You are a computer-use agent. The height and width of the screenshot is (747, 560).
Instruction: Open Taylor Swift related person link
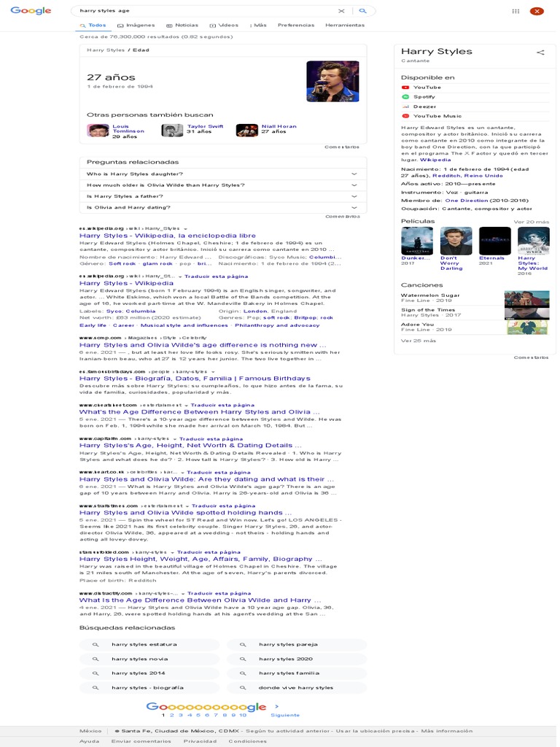(x=205, y=126)
